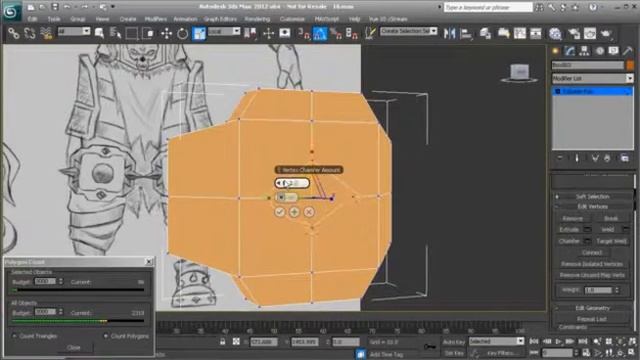
Task: Activate the Select and Move tool
Action: tap(167, 33)
